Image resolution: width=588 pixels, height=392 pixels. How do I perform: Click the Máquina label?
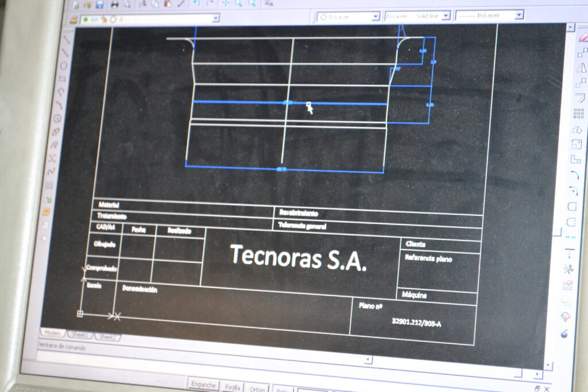[x=414, y=294]
